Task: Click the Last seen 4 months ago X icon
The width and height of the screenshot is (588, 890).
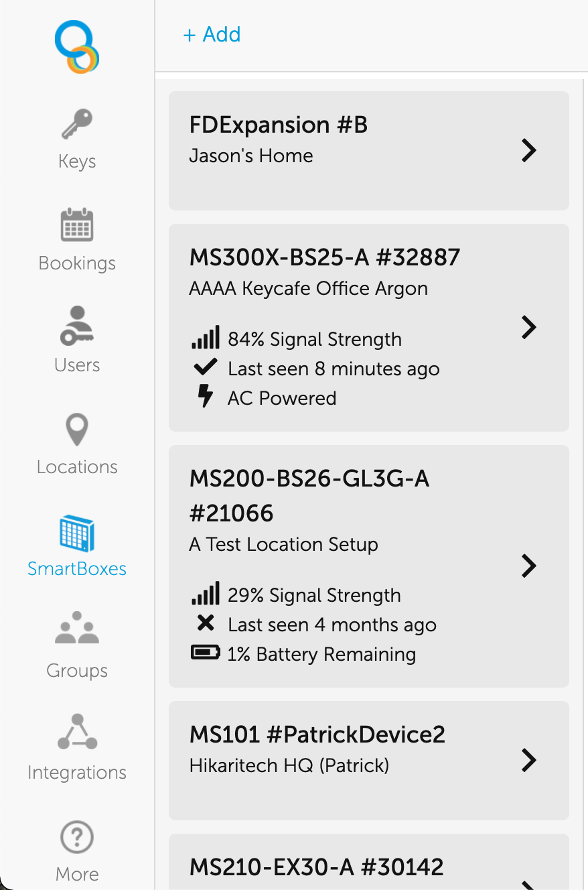Action: tap(206, 623)
